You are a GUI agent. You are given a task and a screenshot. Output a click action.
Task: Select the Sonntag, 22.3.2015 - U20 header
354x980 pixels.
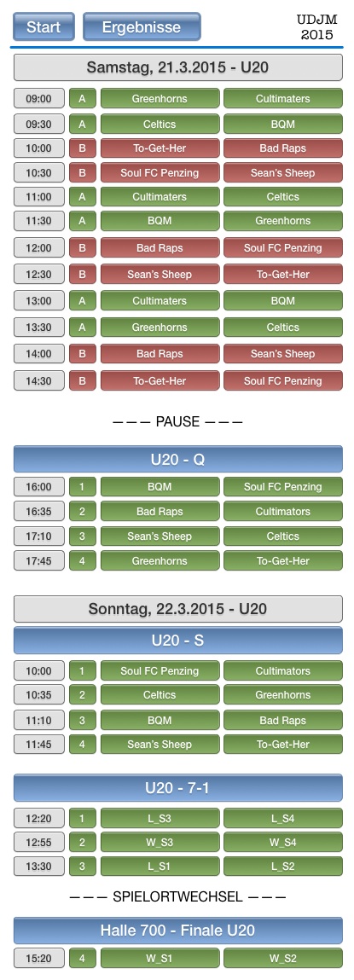(x=177, y=609)
